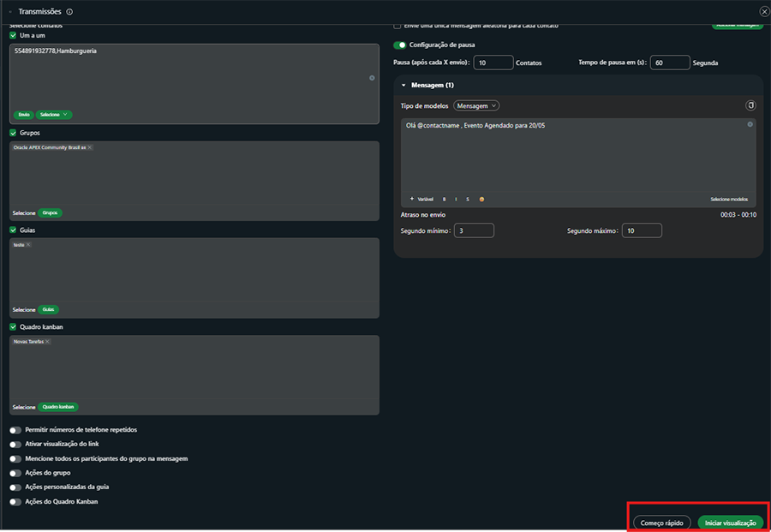Click the copy message icon
The width and height of the screenshot is (771, 532).
click(750, 105)
